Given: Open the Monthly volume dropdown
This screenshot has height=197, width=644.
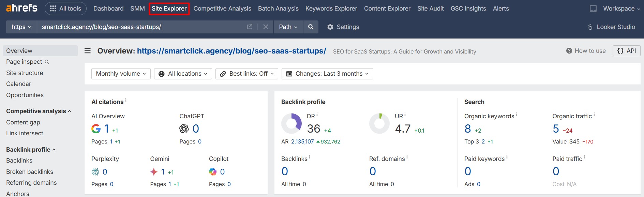Looking at the screenshot, I should (x=121, y=74).
